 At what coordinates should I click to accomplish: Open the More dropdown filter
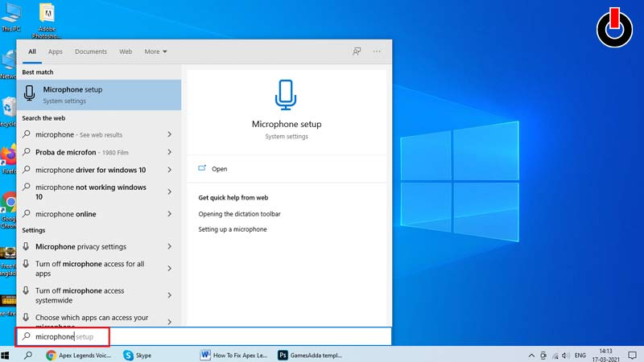[x=155, y=51]
